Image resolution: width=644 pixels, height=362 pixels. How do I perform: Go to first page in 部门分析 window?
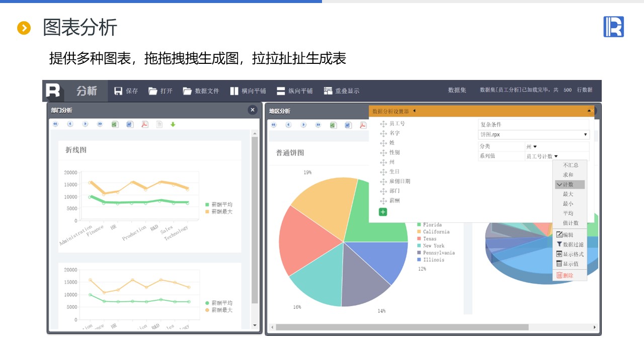pos(55,124)
